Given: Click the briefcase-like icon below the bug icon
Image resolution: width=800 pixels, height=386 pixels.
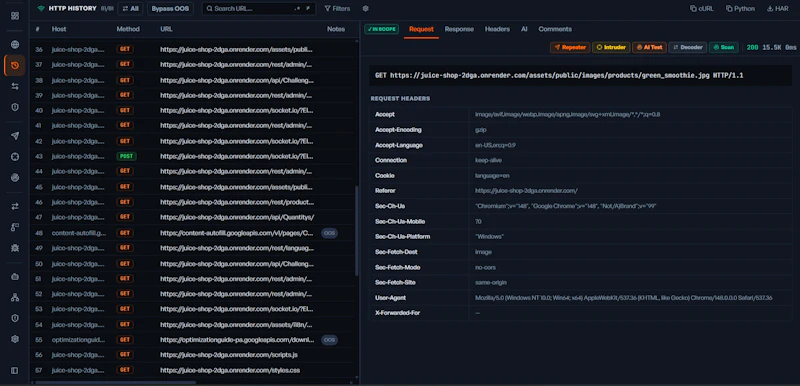Looking at the screenshot, I should pyautogui.click(x=15, y=276).
